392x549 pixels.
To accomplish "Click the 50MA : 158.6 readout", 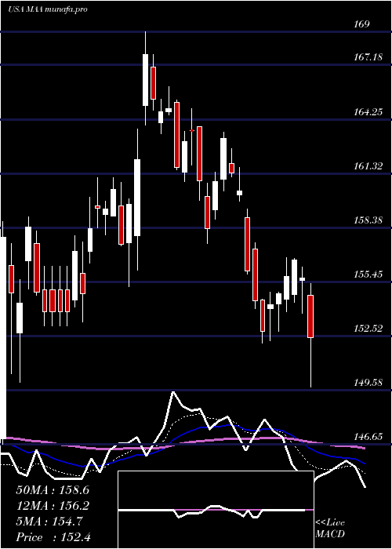I will click(x=53, y=490).
